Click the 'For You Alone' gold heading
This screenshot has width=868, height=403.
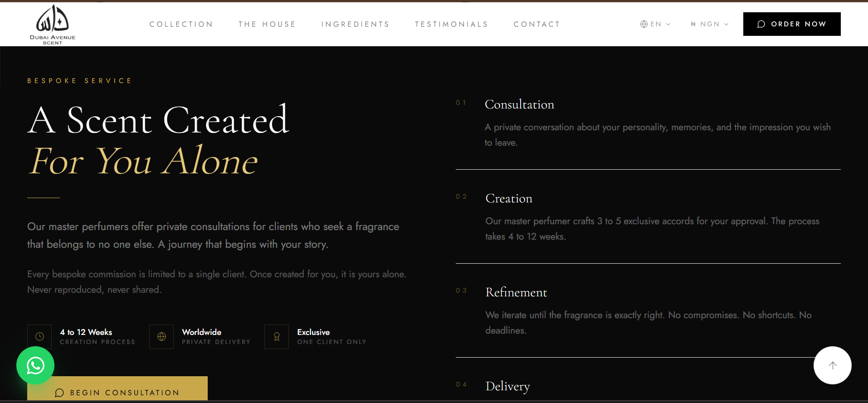[x=143, y=161]
